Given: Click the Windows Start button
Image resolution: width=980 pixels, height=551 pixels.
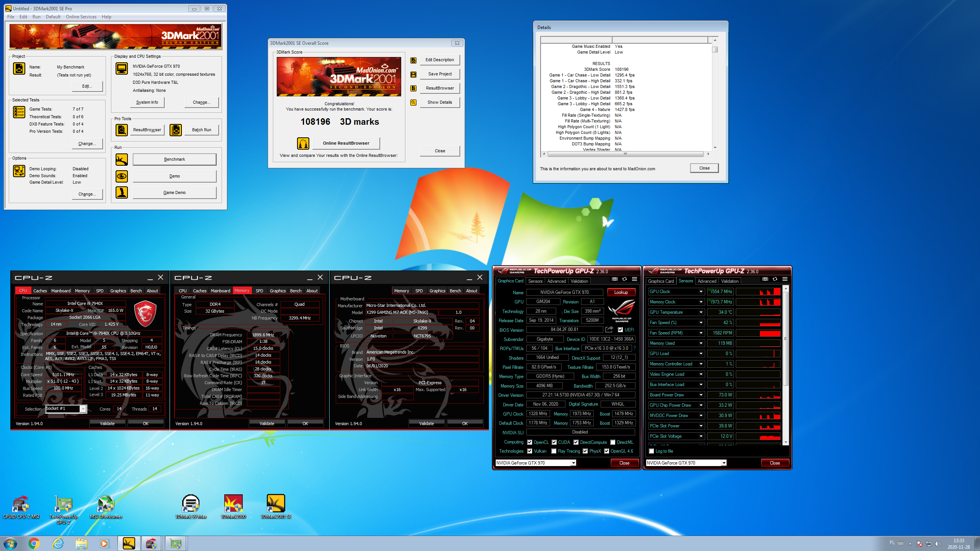Looking at the screenshot, I should point(10,543).
